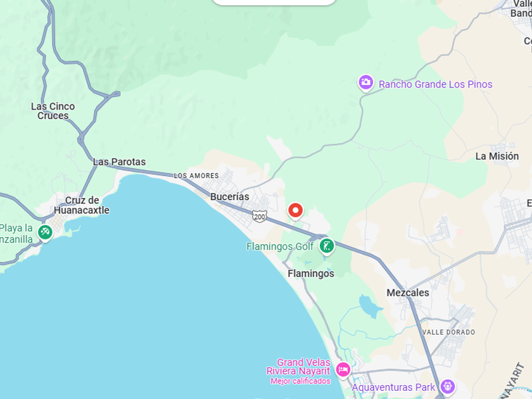The image size is (532, 399).
Task: Click the Grand Velas hotel bed icon
Action: pyautogui.click(x=343, y=370)
